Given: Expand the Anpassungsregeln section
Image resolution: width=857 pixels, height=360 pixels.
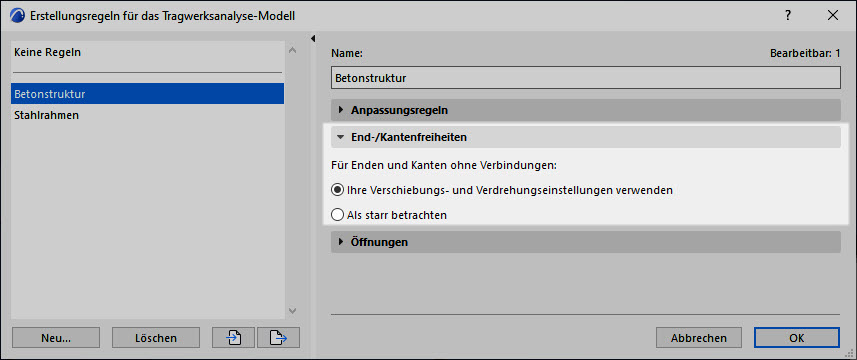Looking at the screenshot, I should [585, 110].
